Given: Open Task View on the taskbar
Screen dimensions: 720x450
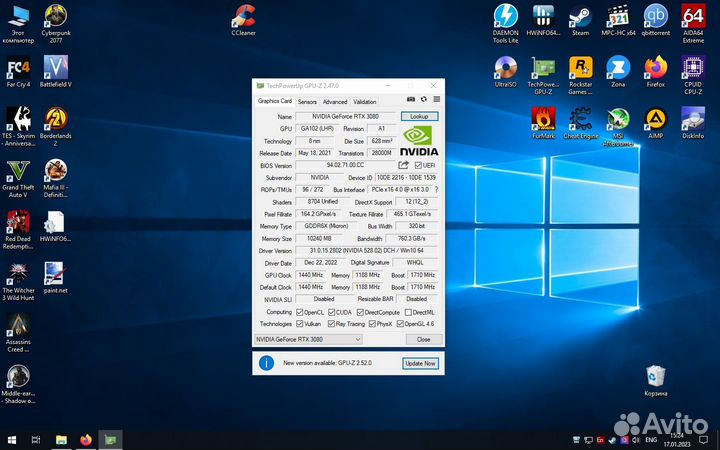Looking at the screenshot, I should (36, 440).
